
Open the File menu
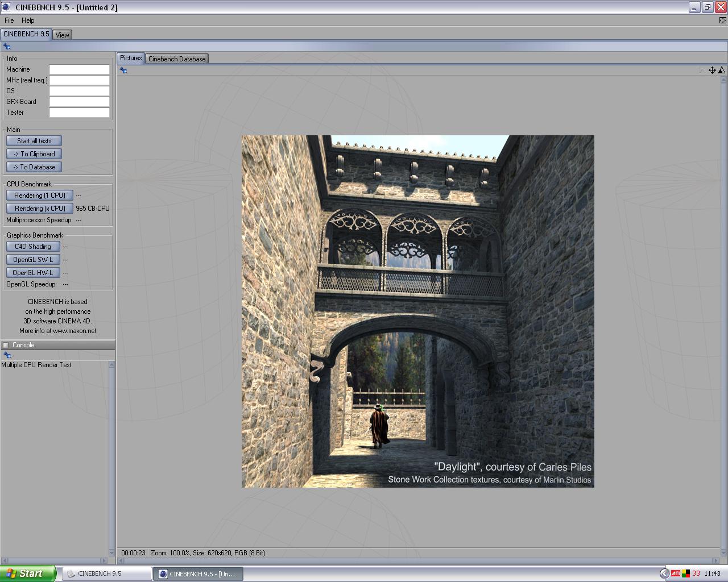click(x=9, y=20)
